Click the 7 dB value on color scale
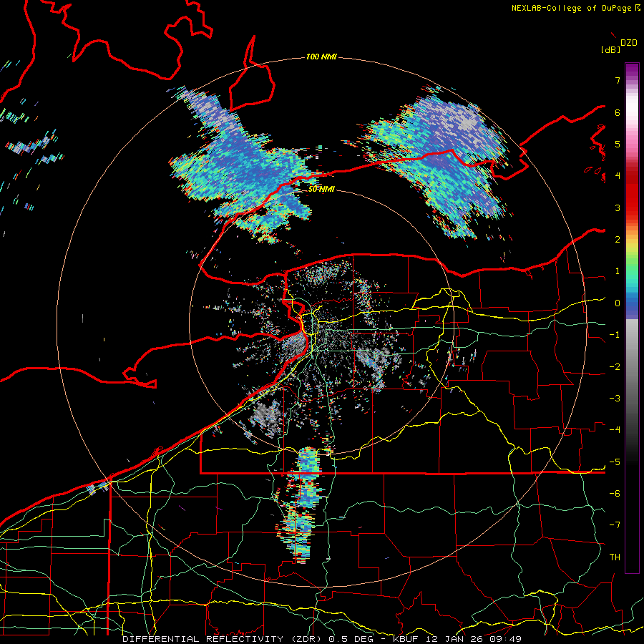The width and height of the screenshot is (644, 644). 618,80
